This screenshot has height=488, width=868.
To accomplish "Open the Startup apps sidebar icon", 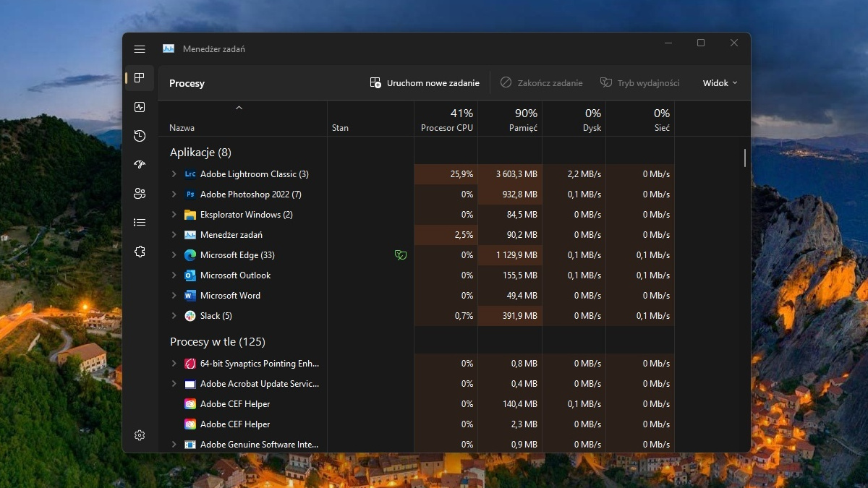I will click(x=140, y=165).
